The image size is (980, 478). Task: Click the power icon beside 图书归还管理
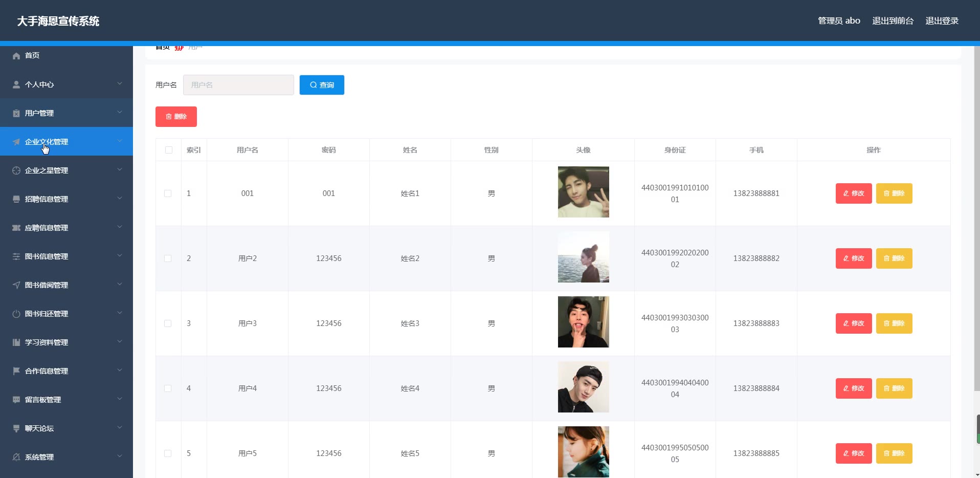click(16, 314)
